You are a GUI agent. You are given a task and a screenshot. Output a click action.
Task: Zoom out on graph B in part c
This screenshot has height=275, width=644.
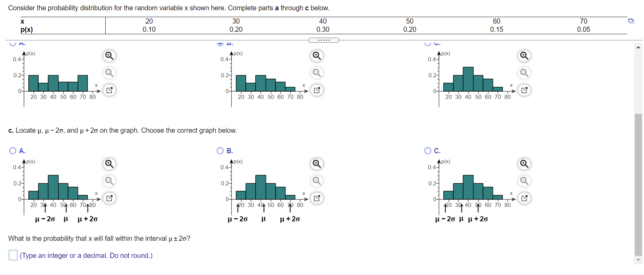[316, 181]
